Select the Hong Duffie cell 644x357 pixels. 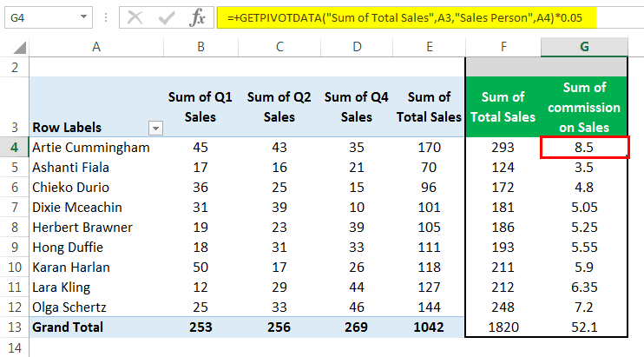pyautogui.click(x=96, y=248)
